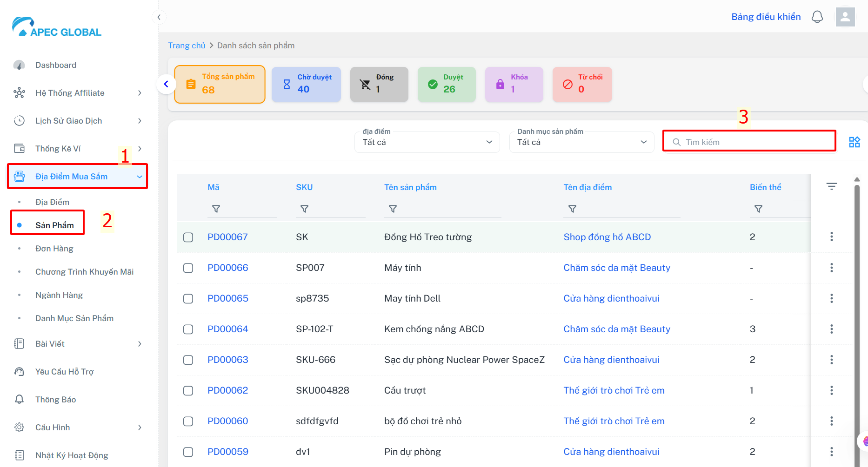Click the Thông Báo bell icon in sidebar

(x=19, y=400)
